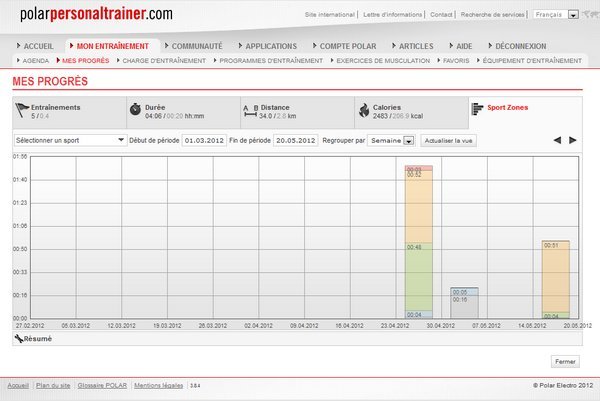
Task: Click the Sport Zones bars icon
Action: [x=477, y=109]
